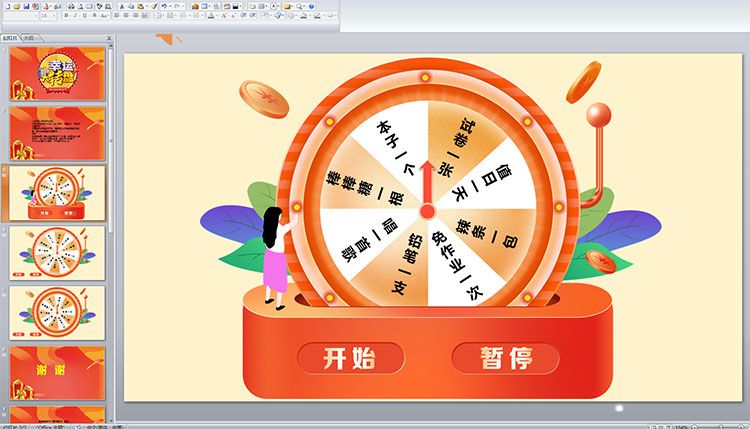Increase font size with large A icon
Image resolution: width=750 pixels, height=429 pixels.
point(224,15)
